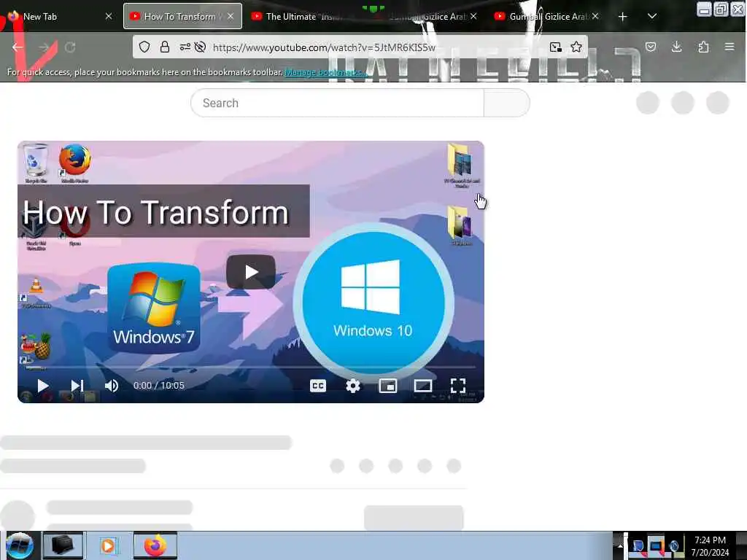Screen dimensions: 747x560
Task: Open the tracking protection shield icon
Action: pyautogui.click(x=144, y=47)
